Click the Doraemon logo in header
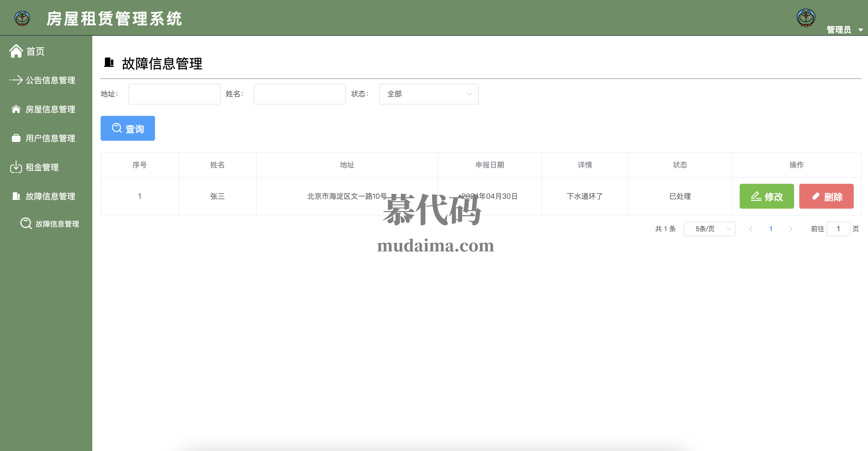This screenshot has width=868, height=451. 22,18
